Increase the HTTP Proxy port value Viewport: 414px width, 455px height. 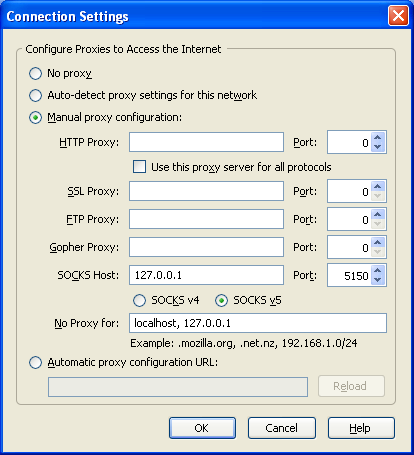(x=377, y=137)
